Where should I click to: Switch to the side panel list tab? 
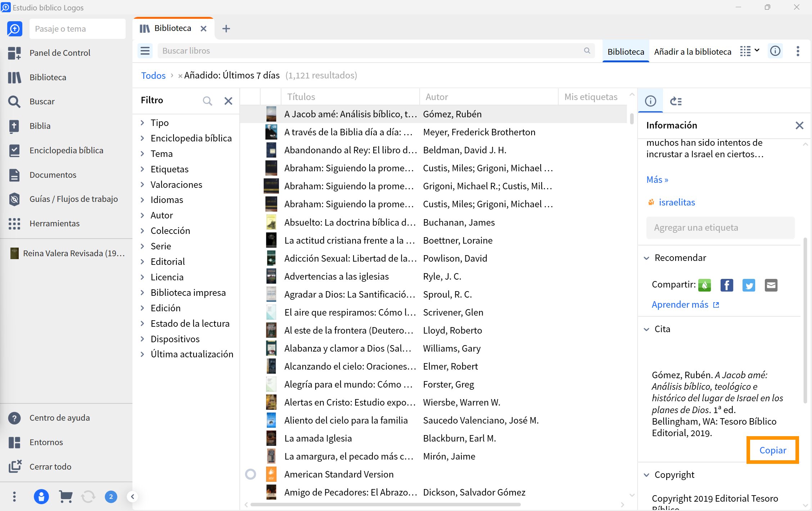pos(676,101)
